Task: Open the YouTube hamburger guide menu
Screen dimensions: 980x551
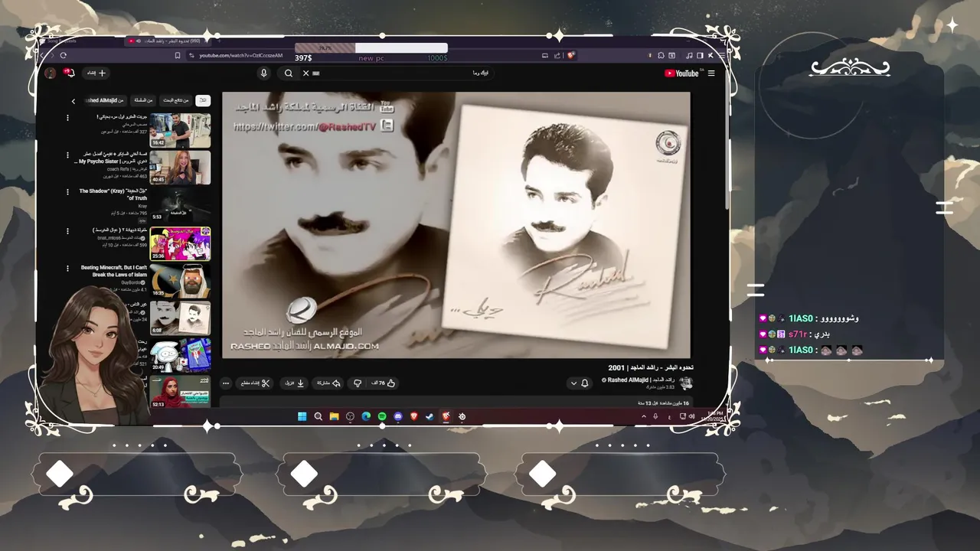Action: [x=711, y=73]
